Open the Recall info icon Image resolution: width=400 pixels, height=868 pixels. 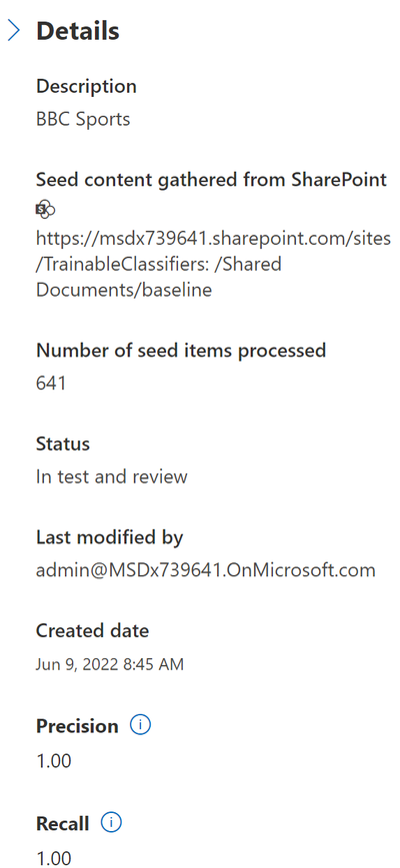tap(111, 823)
